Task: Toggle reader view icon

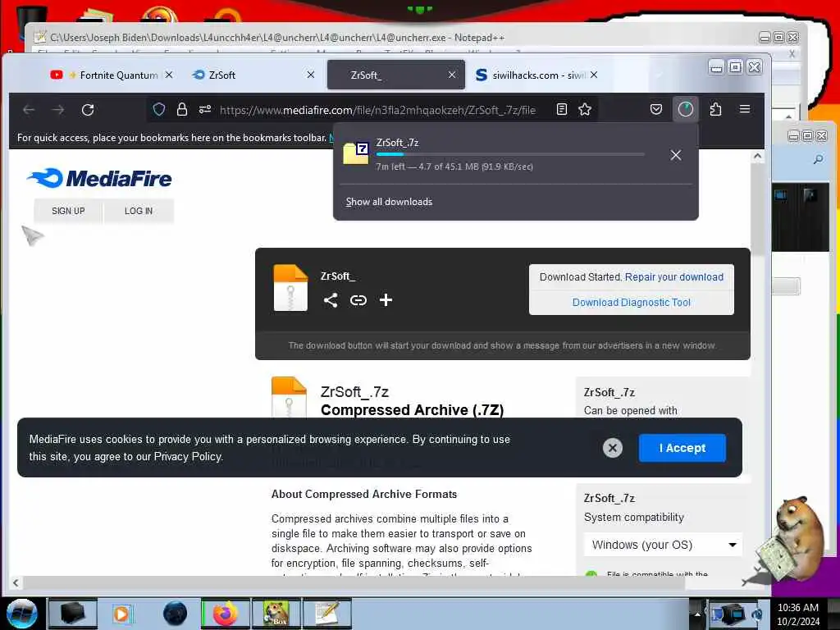Action: coord(561,109)
